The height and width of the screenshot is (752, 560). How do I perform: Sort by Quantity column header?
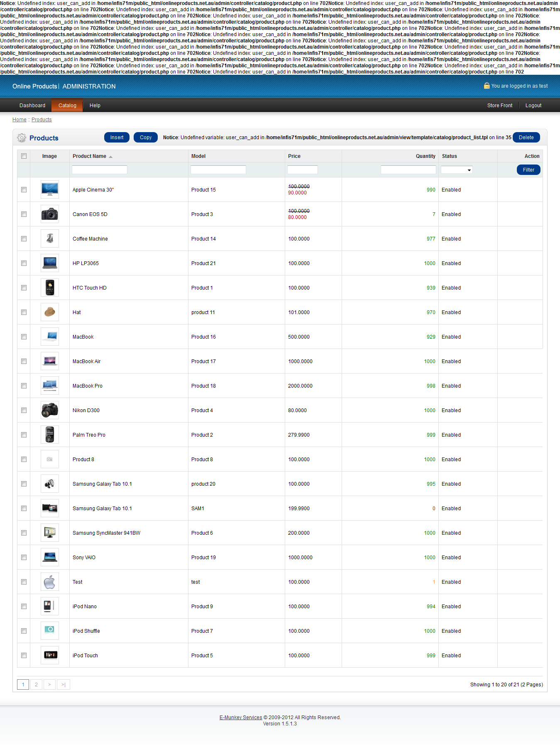(426, 156)
